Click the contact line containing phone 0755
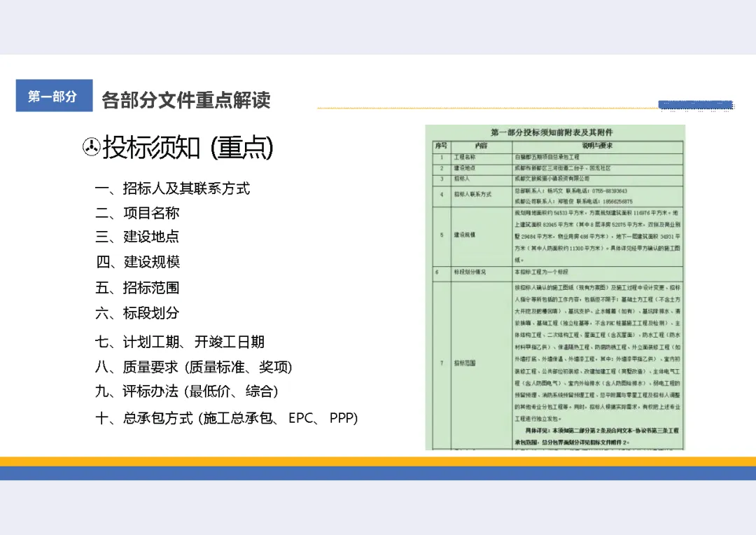756x535 pixels. coord(571,191)
